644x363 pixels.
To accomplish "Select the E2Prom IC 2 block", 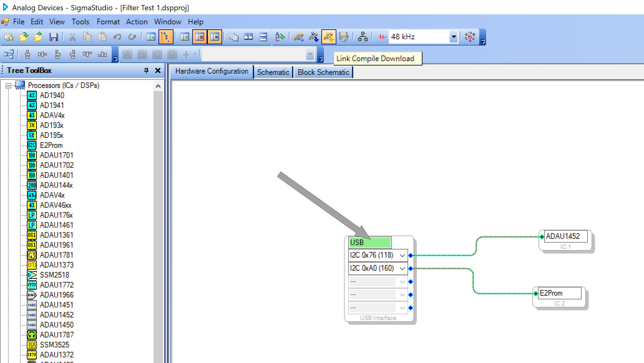I will pos(559,297).
